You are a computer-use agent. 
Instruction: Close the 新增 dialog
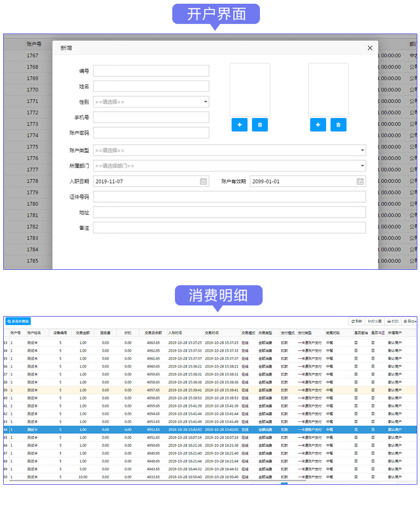[370, 48]
